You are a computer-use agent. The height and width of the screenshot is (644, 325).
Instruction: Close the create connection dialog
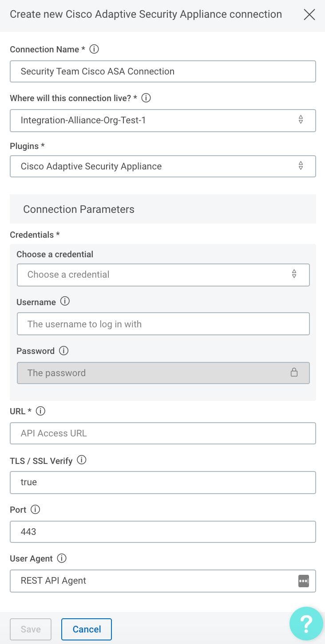tap(309, 15)
